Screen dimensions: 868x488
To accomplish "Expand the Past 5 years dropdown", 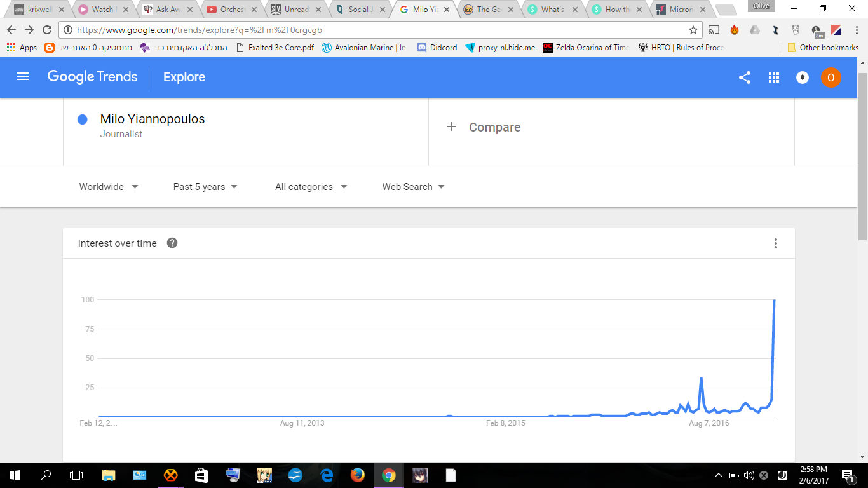I will click(x=205, y=187).
